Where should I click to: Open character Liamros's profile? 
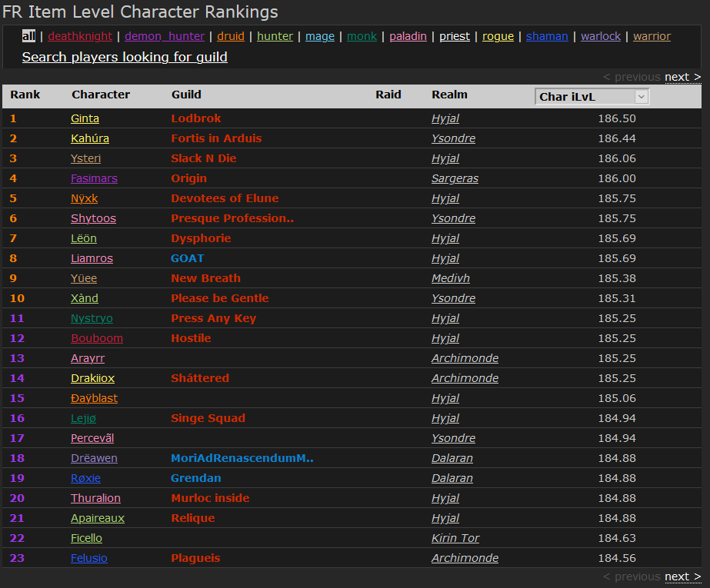pos(92,258)
